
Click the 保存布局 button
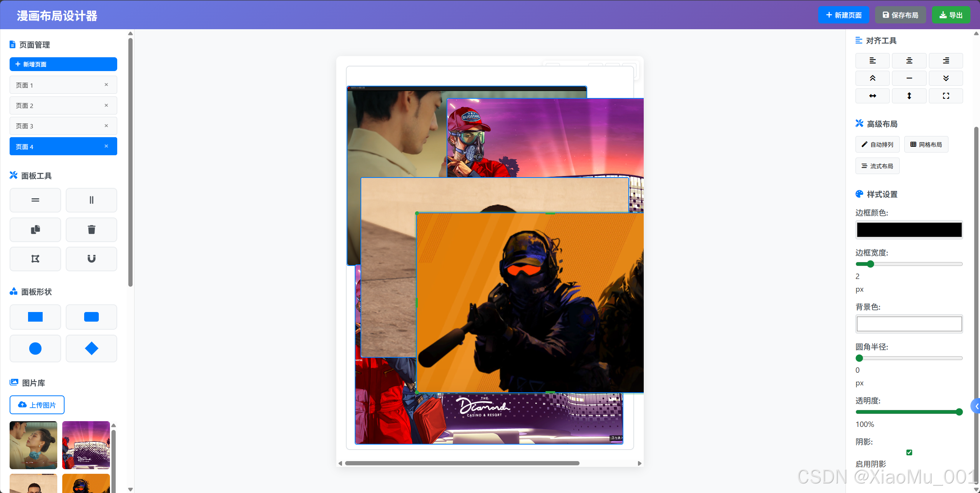(x=900, y=15)
